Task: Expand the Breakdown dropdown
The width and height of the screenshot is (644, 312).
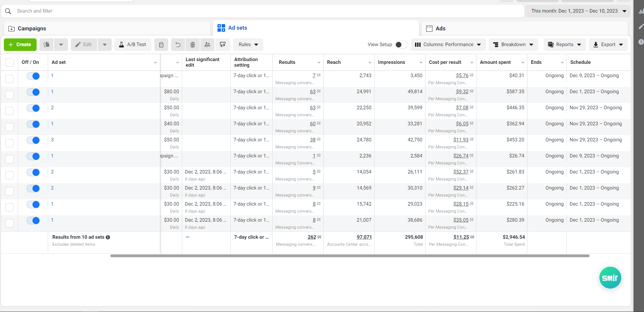Action: click(513, 45)
